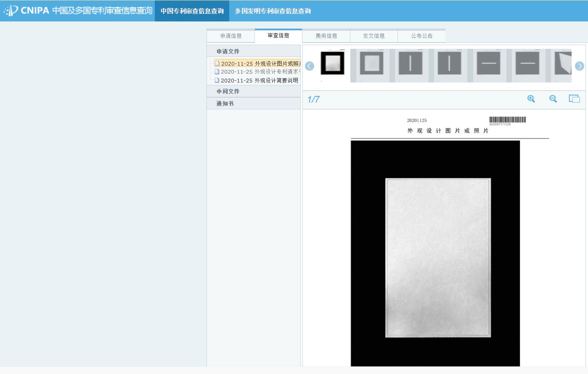This screenshot has width=588, height=374.
Task: Open the full-window view icon
Action: 574,99
